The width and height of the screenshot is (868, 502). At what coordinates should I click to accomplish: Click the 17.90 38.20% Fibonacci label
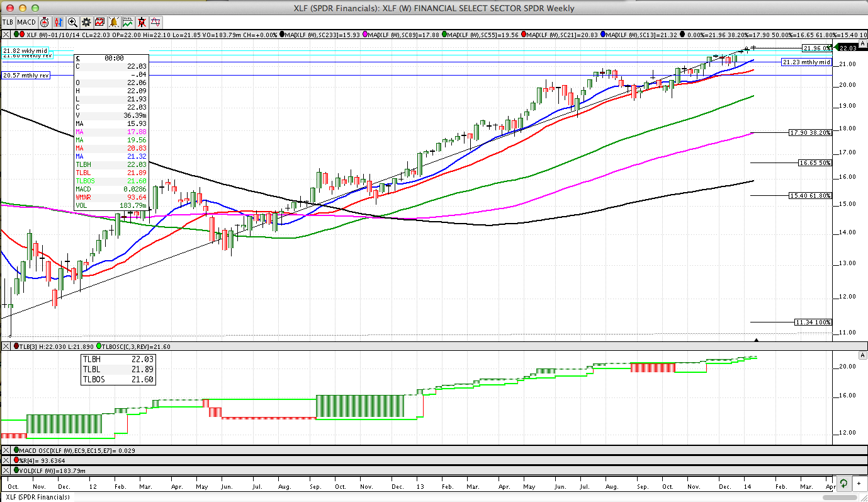tap(811, 133)
